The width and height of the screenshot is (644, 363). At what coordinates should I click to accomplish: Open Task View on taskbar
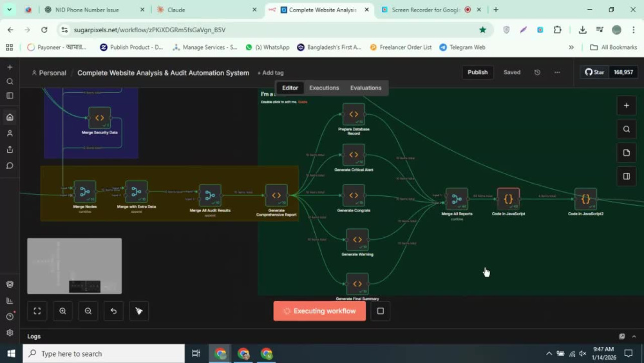(x=196, y=353)
